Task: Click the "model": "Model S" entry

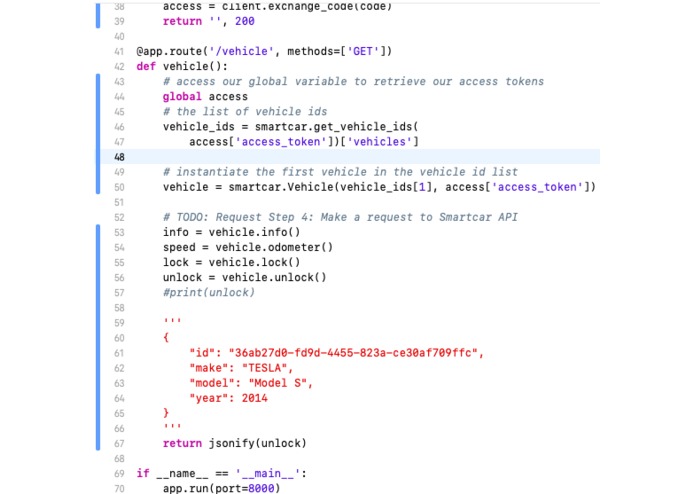Action: click(251, 383)
